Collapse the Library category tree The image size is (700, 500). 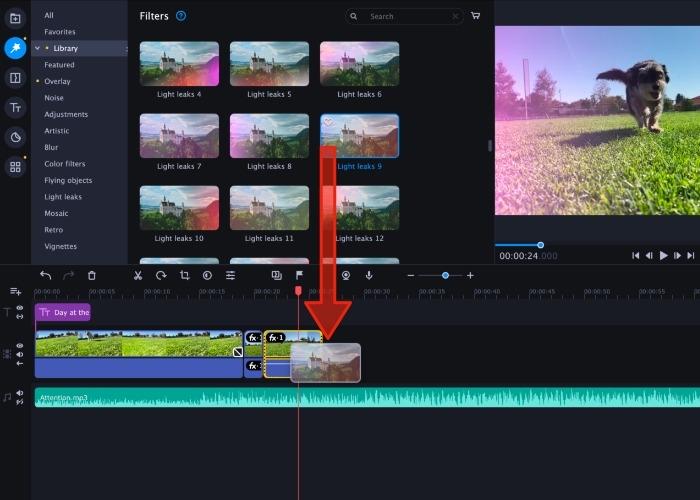[x=37, y=48]
